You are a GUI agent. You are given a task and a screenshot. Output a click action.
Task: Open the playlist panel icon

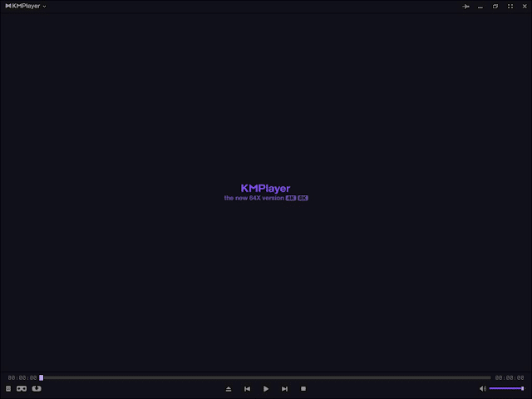8,389
